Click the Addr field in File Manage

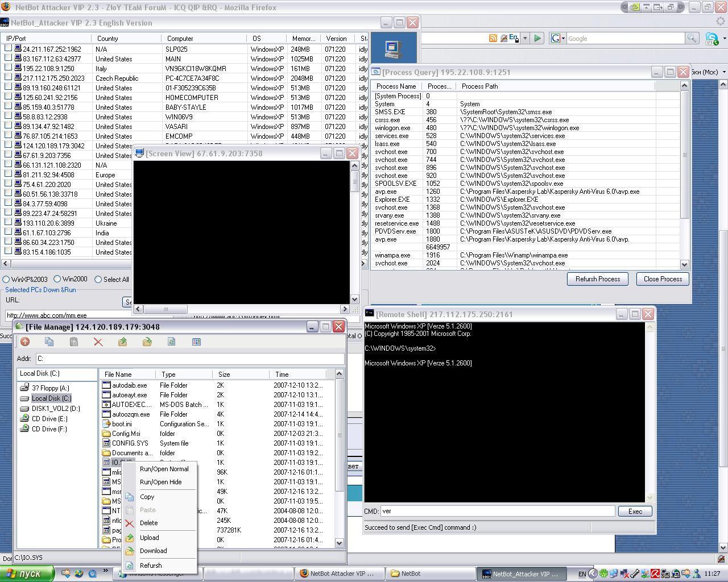[x=190, y=359]
